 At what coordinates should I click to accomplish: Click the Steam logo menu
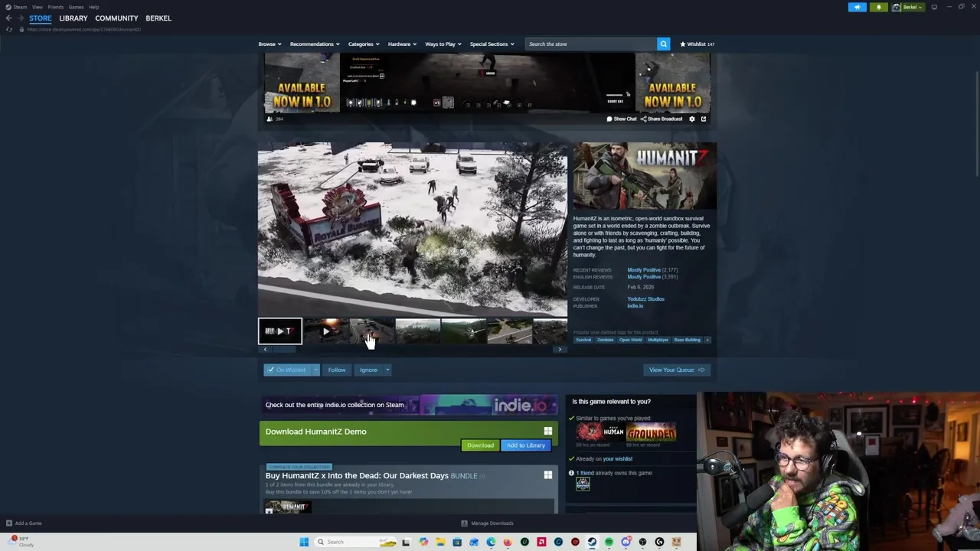[x=15, y=7]
